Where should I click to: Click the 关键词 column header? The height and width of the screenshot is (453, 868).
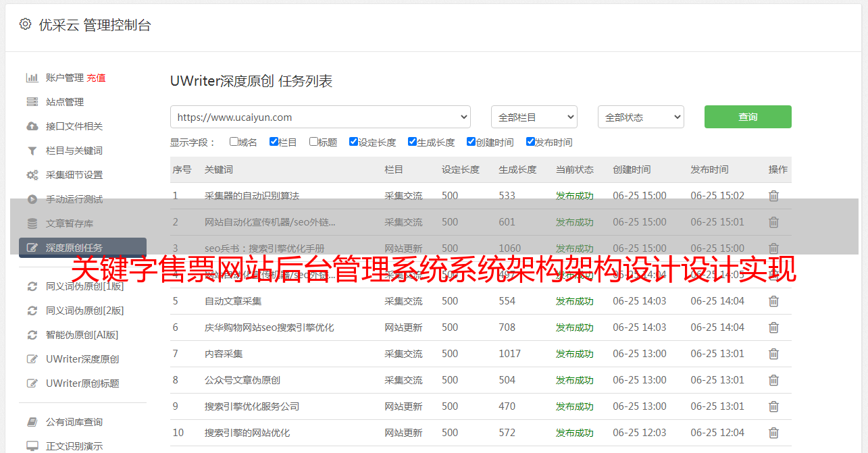pos(219,169)
